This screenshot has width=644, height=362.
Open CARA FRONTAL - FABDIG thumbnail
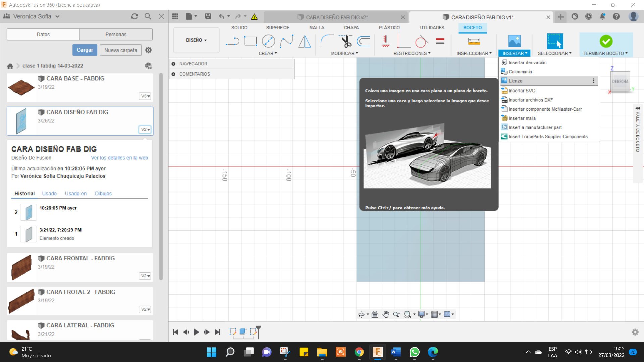tap(21, 267)
